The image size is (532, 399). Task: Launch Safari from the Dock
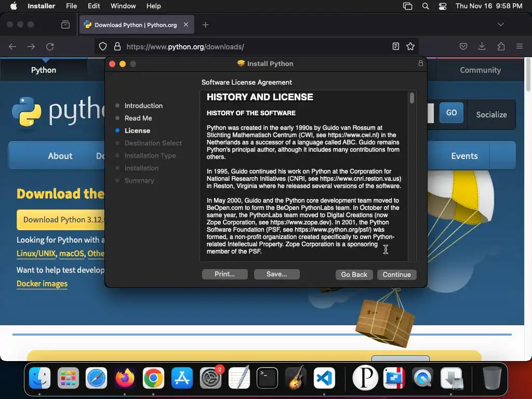click(96, 378)
